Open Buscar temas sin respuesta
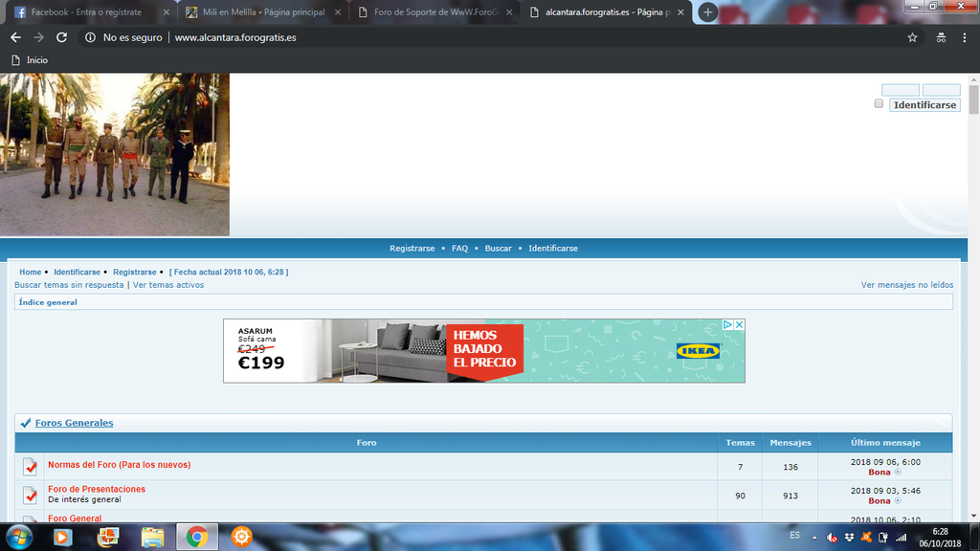 [x=69, y=285]
